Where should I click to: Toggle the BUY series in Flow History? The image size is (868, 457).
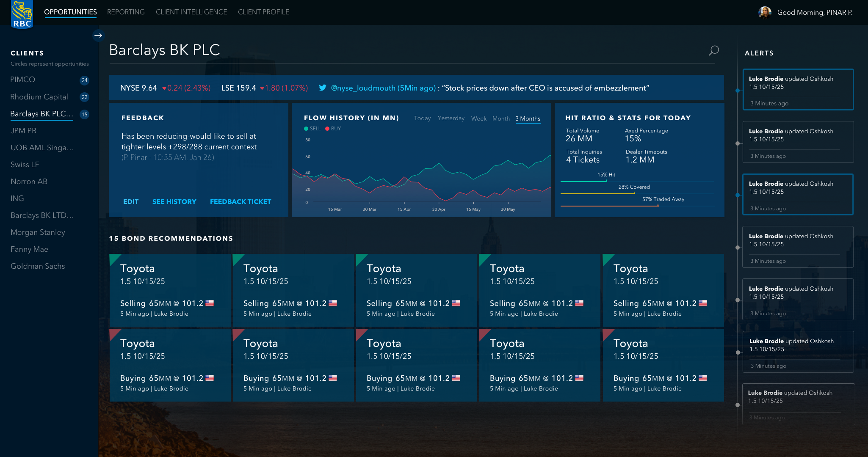[x=333, y=128]
